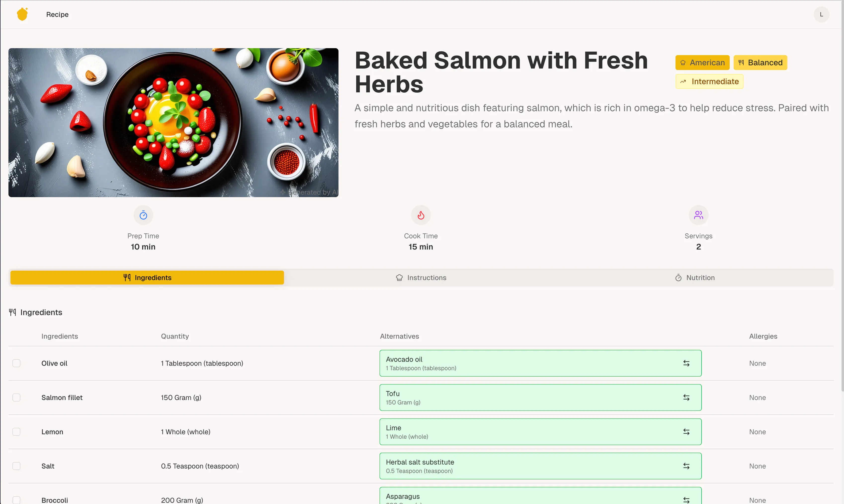844x504 pixels.
Task: Click the Prep Time stopwatch icon
Action: [x=143, y=215]
